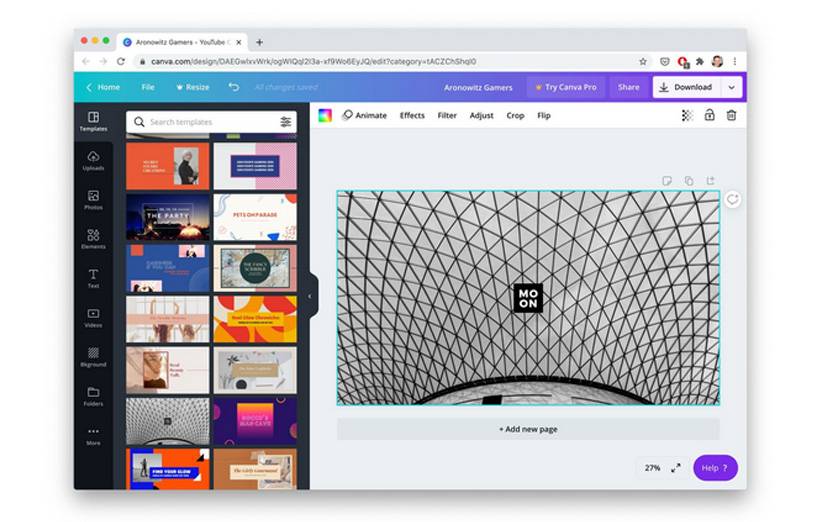This screenshot has width=822, height=522.
Task: Open the Elements sidebar panel
Action: [93, 240]
